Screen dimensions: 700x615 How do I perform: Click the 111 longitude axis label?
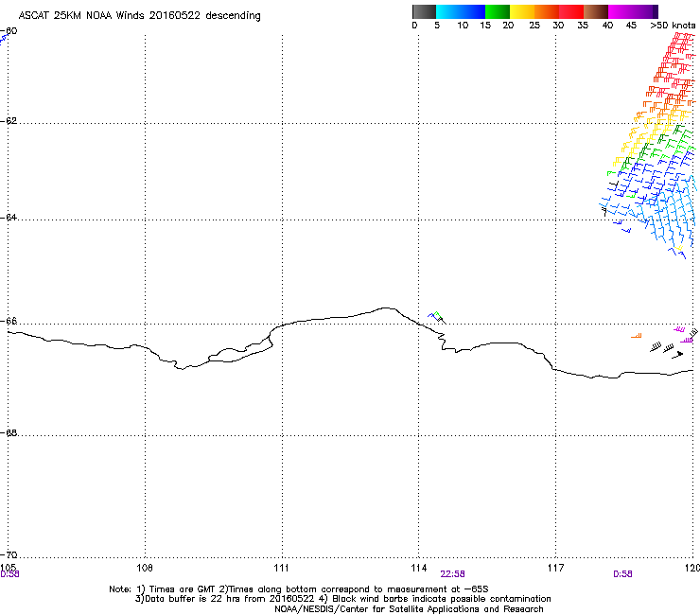point(282,568)
